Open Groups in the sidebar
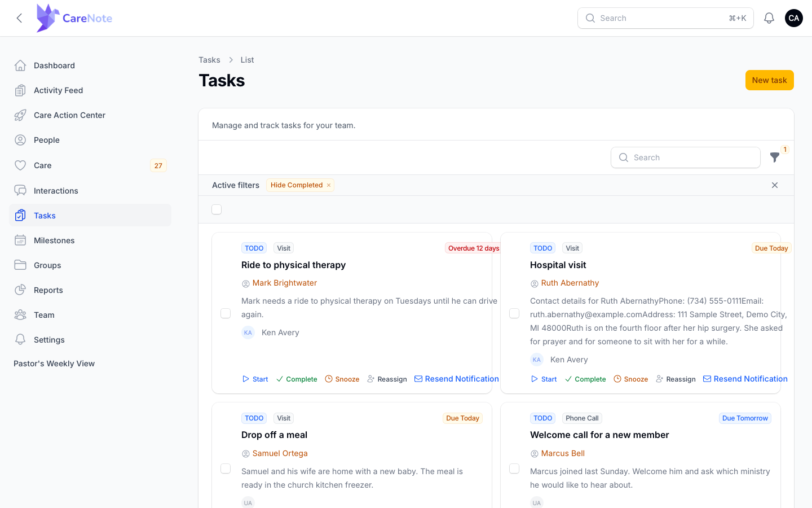This screenshot has height=508, width=812. pos(90,265)
